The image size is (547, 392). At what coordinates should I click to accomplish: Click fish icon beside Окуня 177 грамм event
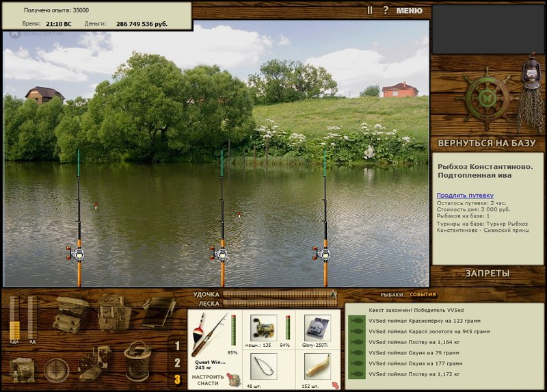(x=356, y=363)
